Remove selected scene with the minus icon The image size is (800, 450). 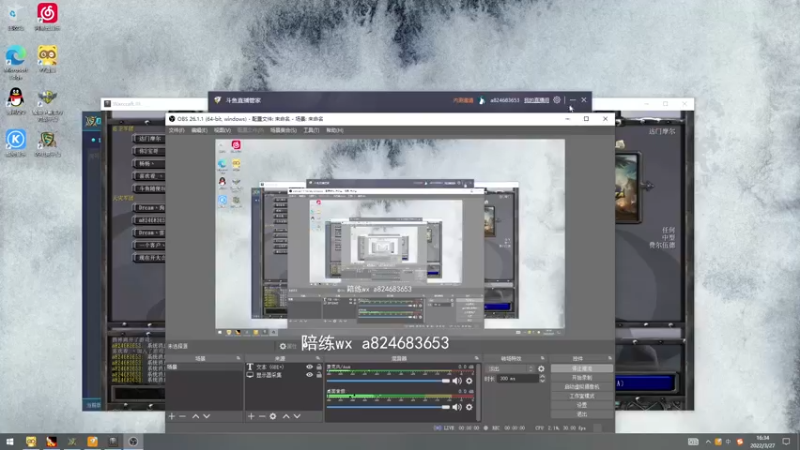(183, 417)
